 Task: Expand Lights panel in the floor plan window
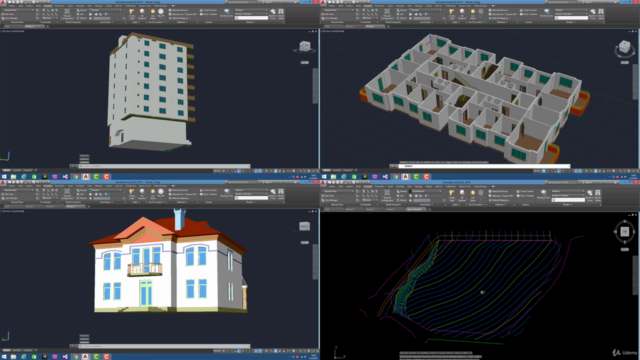(x=457, y=22)
